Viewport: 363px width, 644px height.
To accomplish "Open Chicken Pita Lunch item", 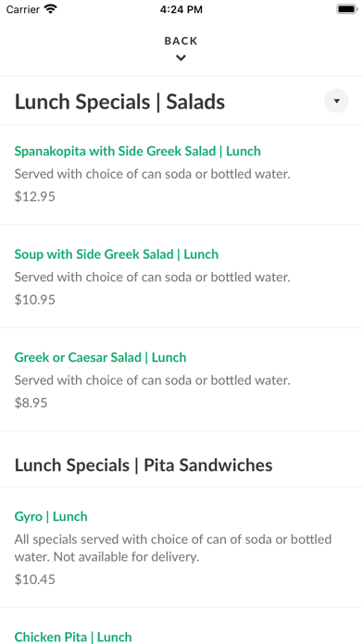I will click(73, 637).
